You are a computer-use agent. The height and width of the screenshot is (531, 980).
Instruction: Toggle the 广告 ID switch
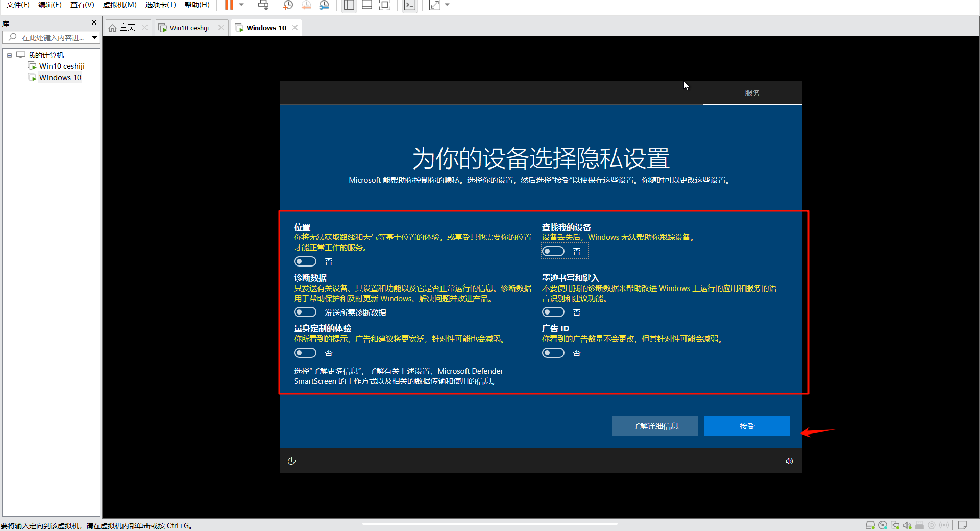[x=553, y=353]
